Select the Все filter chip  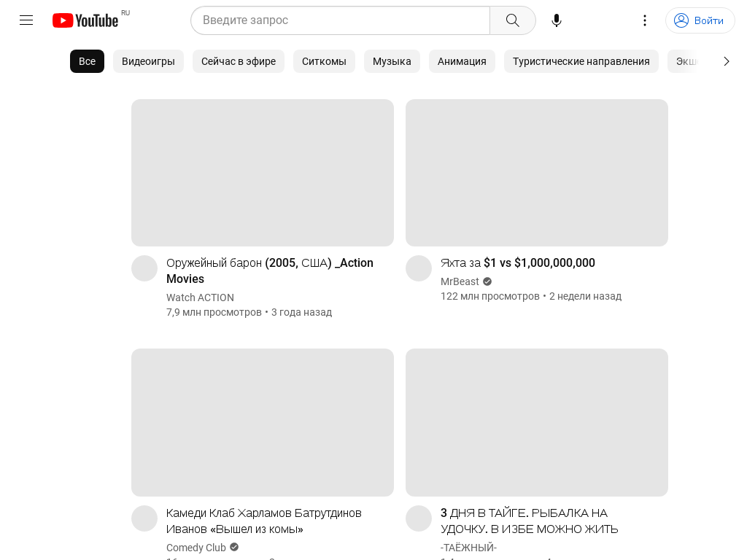pyautogui.click(x=88, y=61)
